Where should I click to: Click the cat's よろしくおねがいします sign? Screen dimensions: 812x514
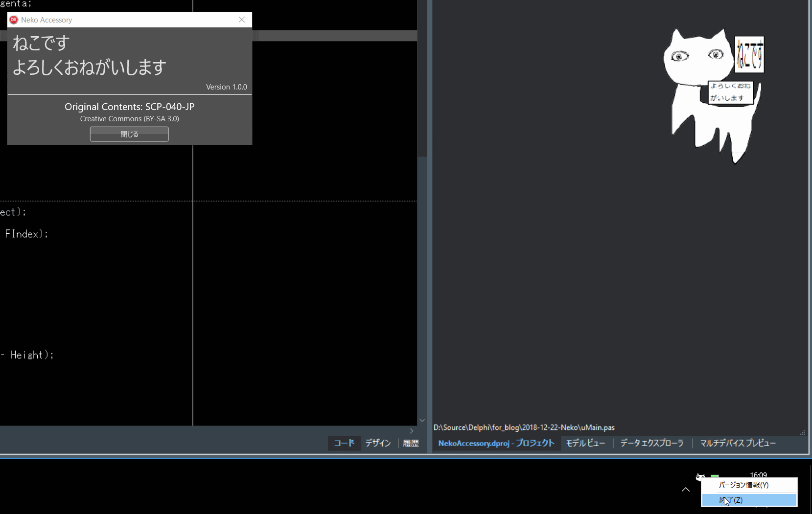click(x=730, y=92)
